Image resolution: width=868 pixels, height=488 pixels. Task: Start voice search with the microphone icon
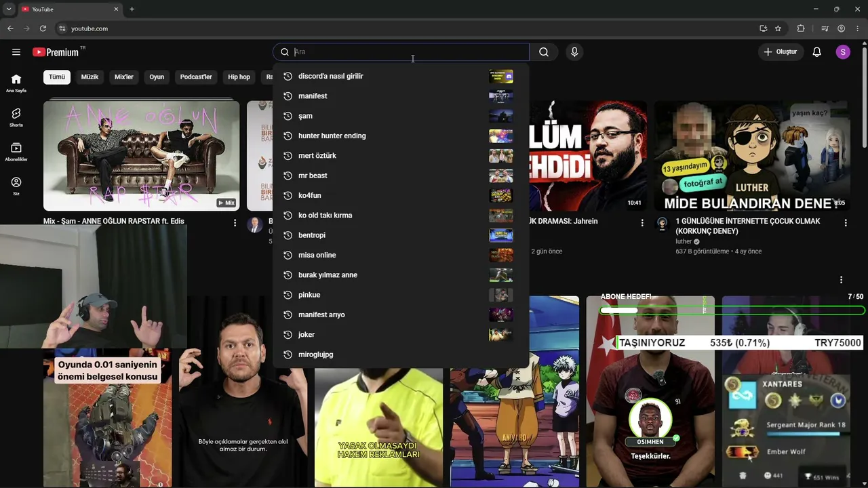(574, 52)
